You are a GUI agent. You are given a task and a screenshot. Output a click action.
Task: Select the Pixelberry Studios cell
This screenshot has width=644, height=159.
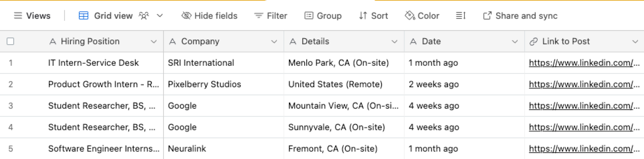tap(224, 84)
